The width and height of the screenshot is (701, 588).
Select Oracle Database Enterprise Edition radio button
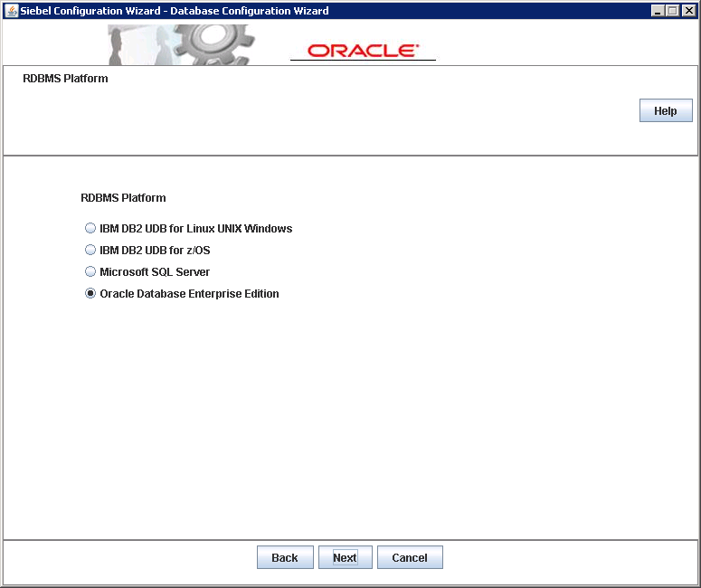point(90,294)
